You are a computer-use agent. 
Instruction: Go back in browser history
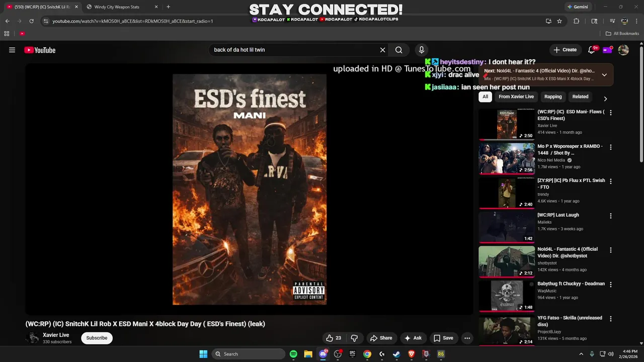(8, 21)
